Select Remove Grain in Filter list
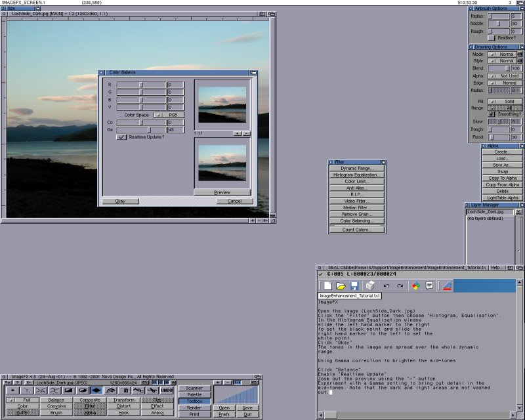This screenshot has height=420, width=525. point(357,214)
